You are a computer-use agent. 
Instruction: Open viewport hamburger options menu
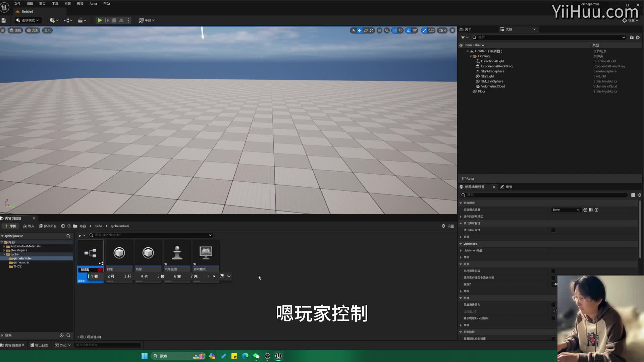(3, 31)
